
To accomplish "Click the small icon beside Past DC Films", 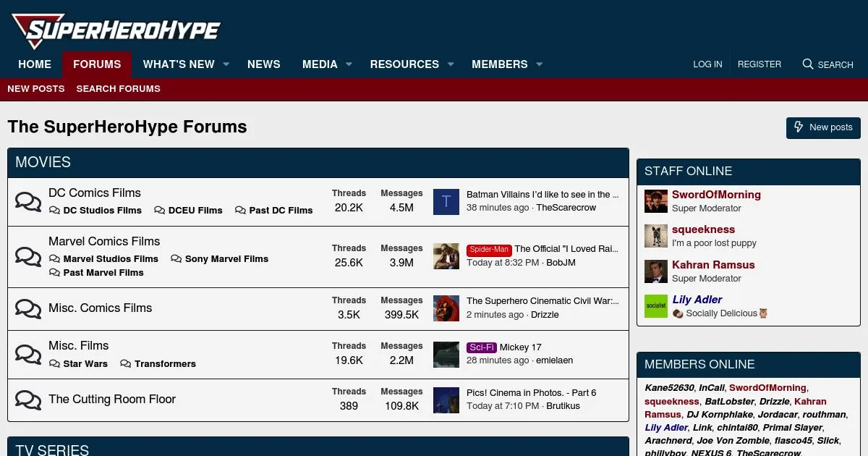I will coord(240,211).
